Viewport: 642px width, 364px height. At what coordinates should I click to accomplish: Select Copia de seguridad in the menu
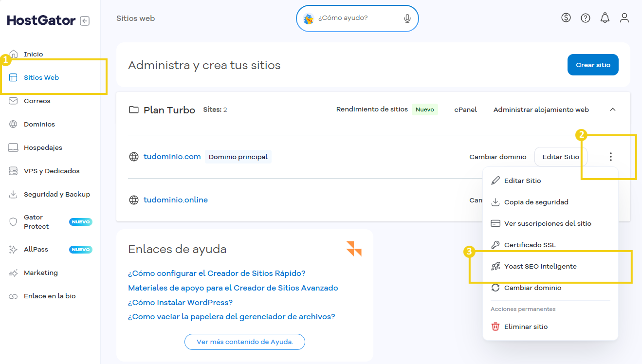[x=550, y=202]
